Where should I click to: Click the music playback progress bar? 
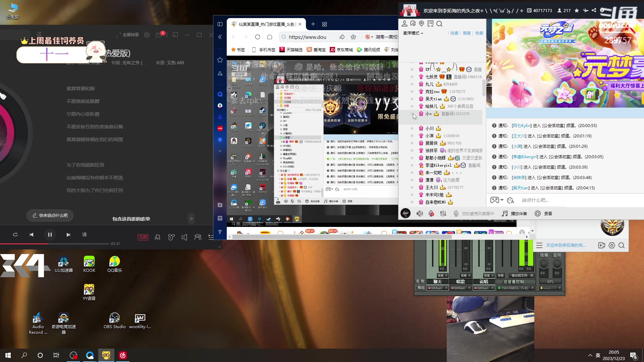(67, 244)
